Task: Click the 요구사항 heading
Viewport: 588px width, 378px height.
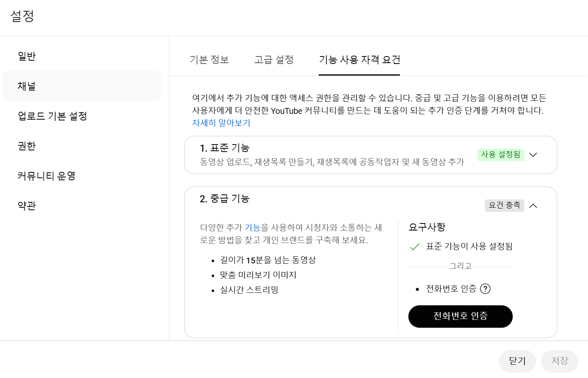Action: [x=427, y=227]
